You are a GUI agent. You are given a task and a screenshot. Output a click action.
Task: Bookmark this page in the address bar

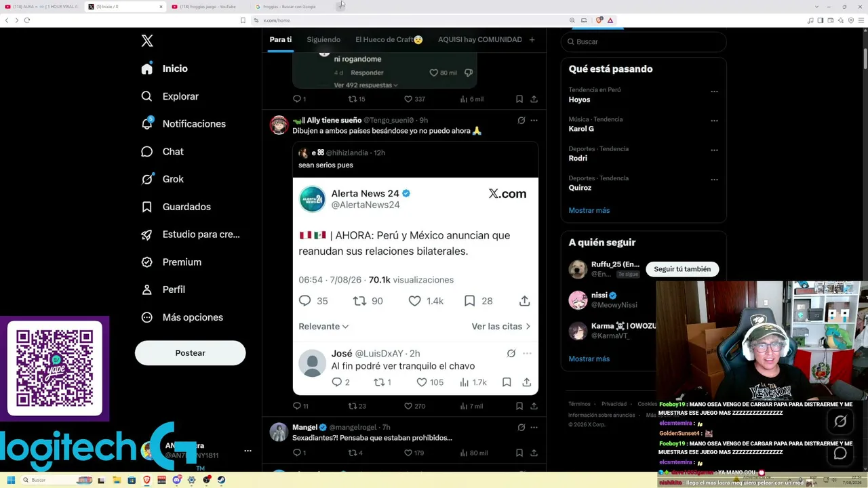pyautogui.click(x=243, y=20)
